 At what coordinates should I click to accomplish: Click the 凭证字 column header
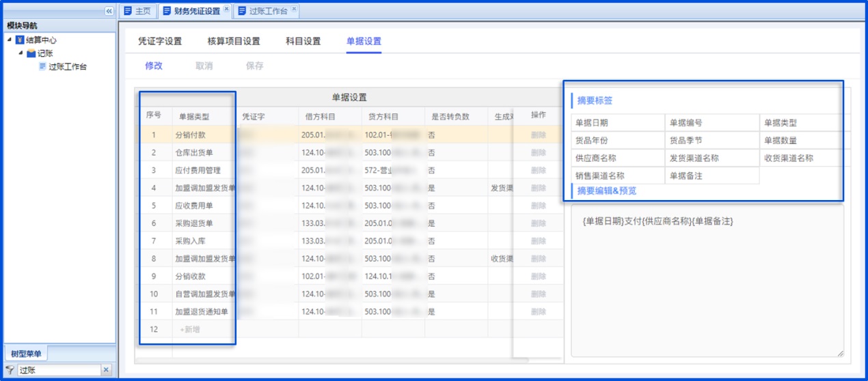point(267,117)
